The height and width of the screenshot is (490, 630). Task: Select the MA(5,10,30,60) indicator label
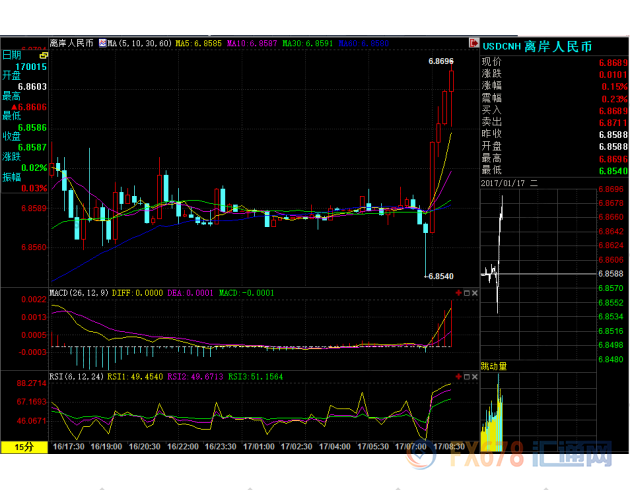coord(139,43)
